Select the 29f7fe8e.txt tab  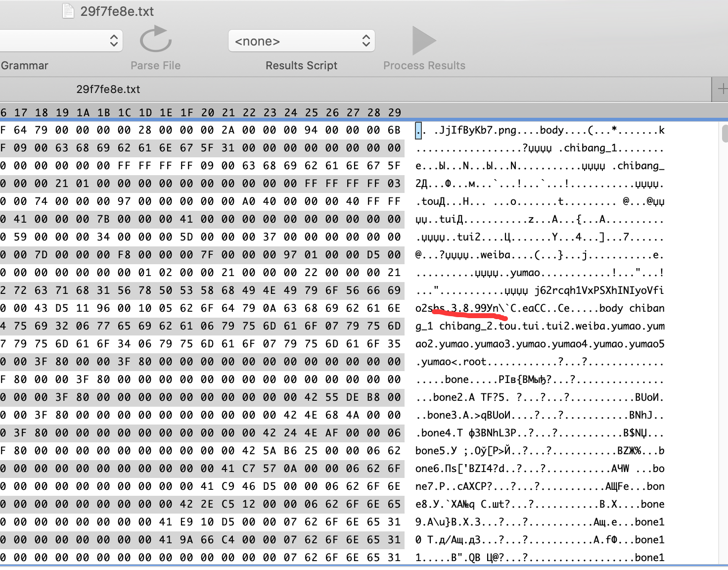(x=108, y=89)
